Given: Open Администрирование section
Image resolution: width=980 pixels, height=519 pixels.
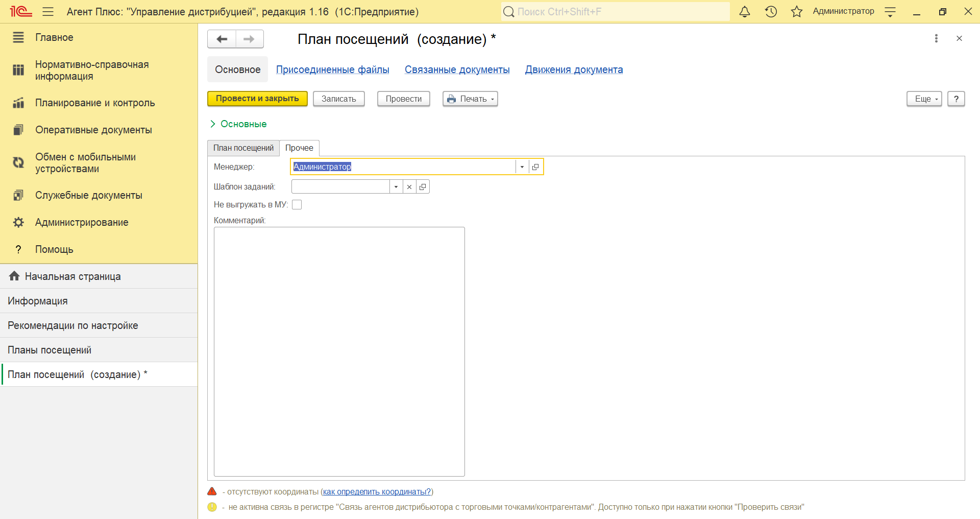Looking at the screenshot, I should 99,222.
